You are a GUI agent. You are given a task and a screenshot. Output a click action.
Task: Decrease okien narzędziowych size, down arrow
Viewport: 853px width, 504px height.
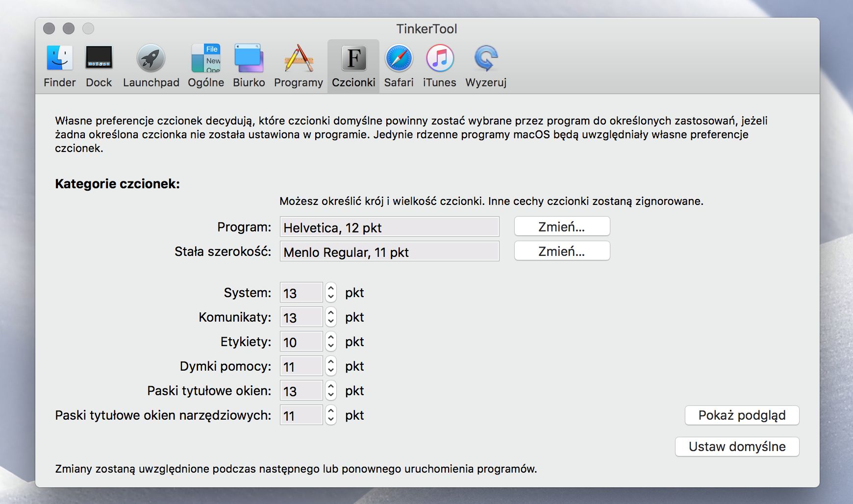coord(331,420)
